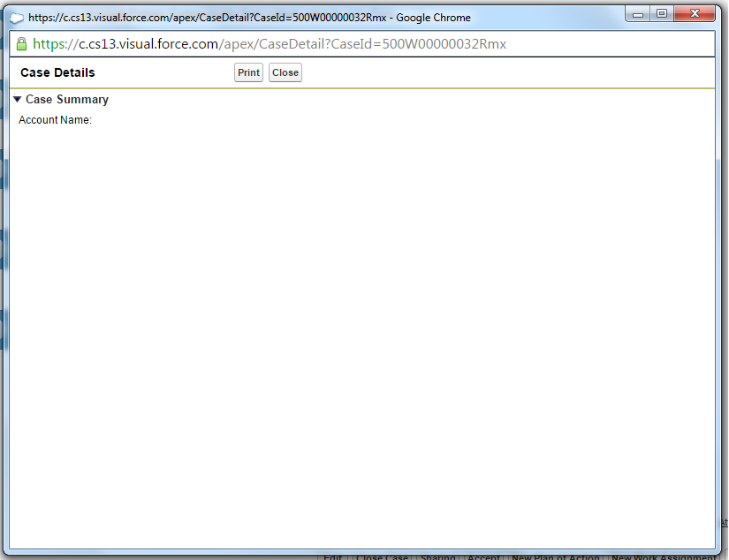The height and width of the screenshot is (560, 729).
Task: Click Sharing button in background window
Action: tap(437, 556)
